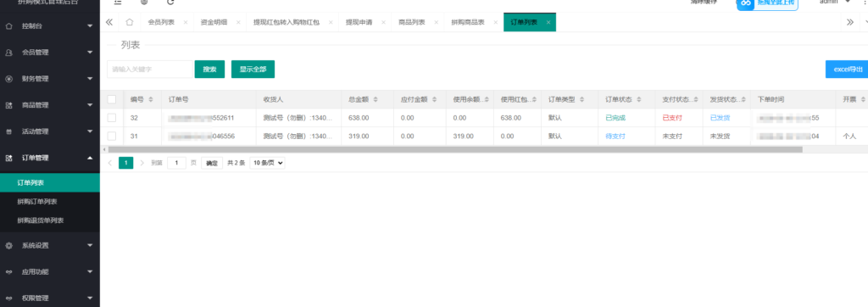868x307 pixels.
Task: Expand the 活动管理 sidebar menu arrow
Action: click(90, 131)
